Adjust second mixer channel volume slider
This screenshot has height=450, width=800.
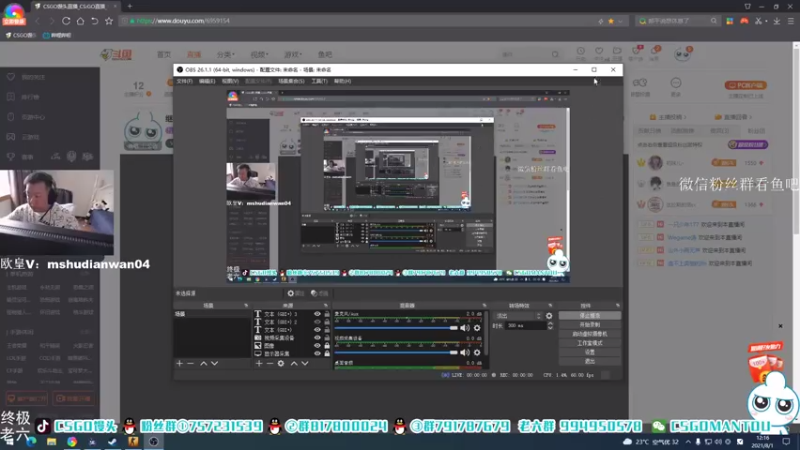(396, 352)
